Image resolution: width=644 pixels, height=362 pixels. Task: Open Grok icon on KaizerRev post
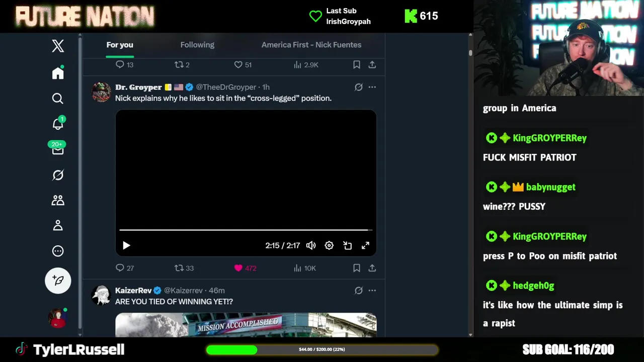(x=358, y=290)
